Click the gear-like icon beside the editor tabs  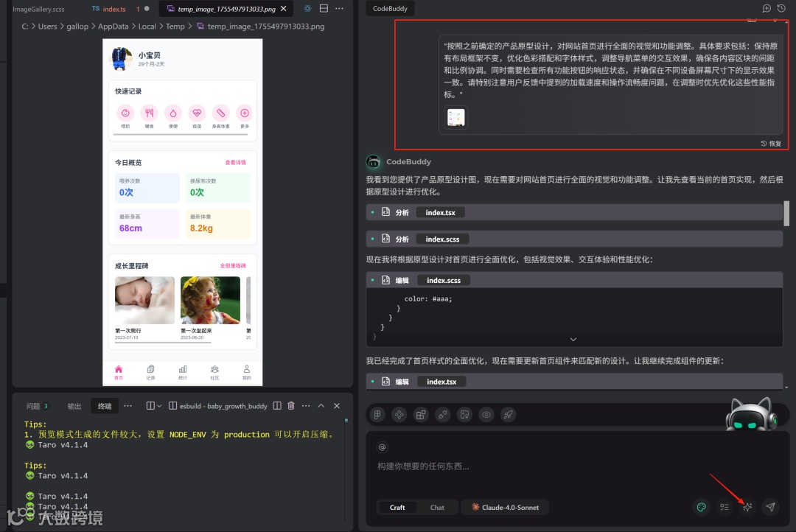coord(307,9)
